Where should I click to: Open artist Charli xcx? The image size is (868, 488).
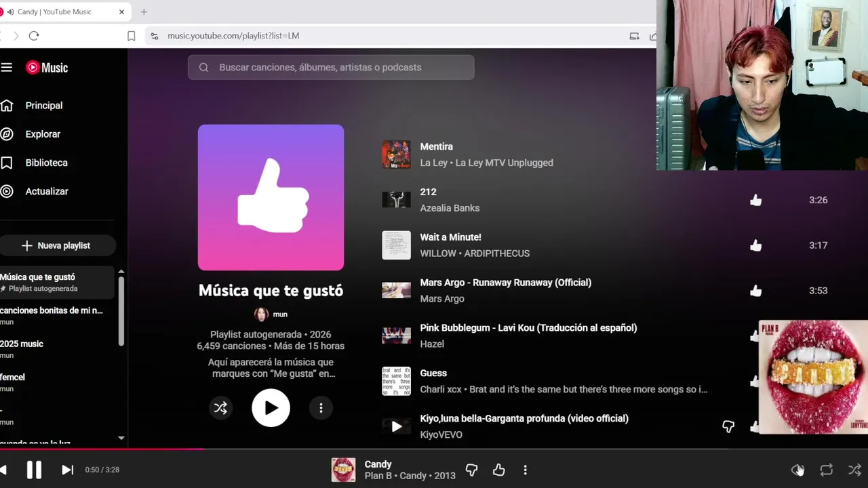(439, 390)
